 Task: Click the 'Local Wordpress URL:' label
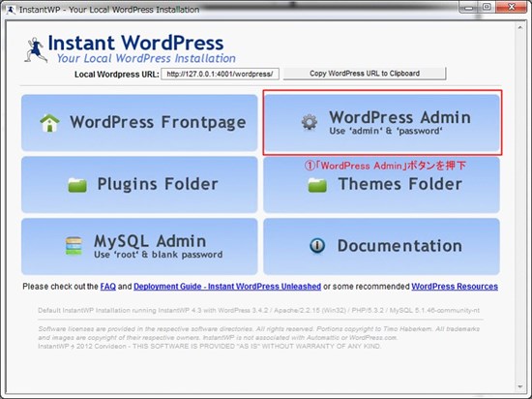(x=117, y=74)
